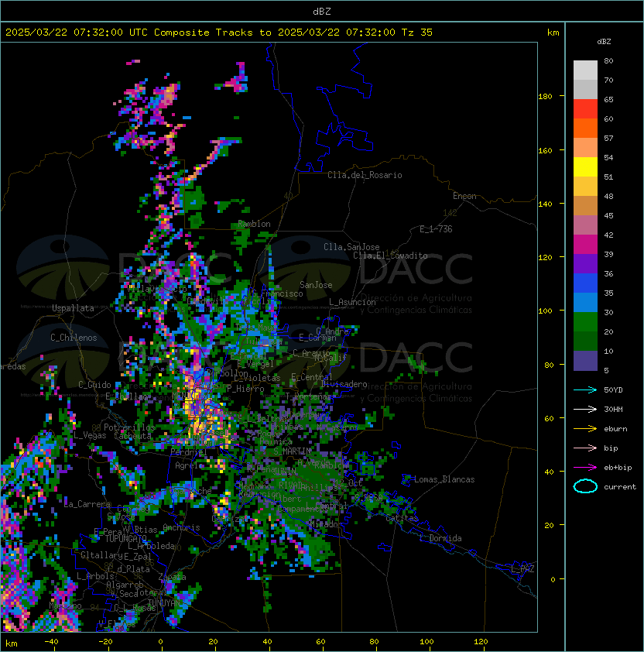The width and height of the screenshot is (644, 652).
Task: Select the green swatch between 30 and 20
Action: (x=585, y=322)
